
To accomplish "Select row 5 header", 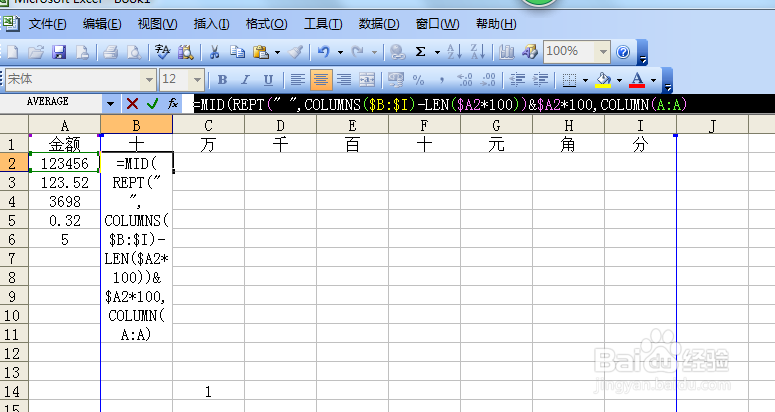I will pyautogui.click(x=14, y=220).
